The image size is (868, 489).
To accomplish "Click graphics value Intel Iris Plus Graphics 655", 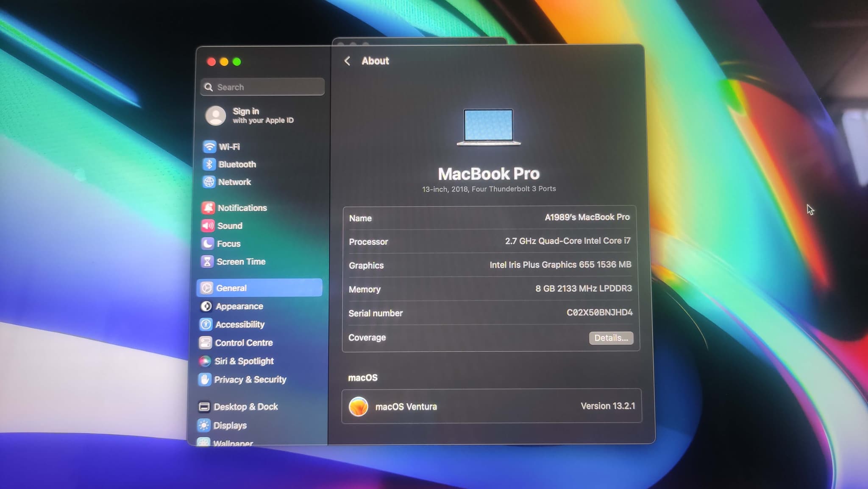I will coord(560,265).
